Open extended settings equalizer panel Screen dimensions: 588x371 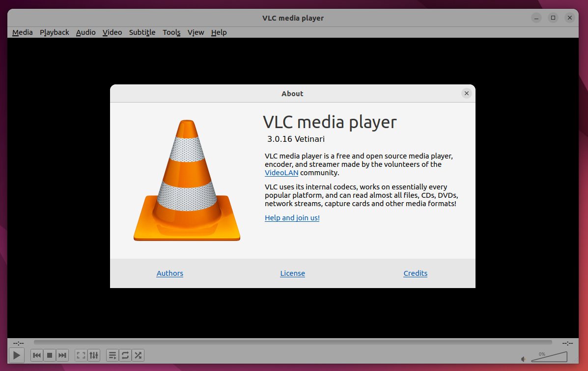coord(93,355)
